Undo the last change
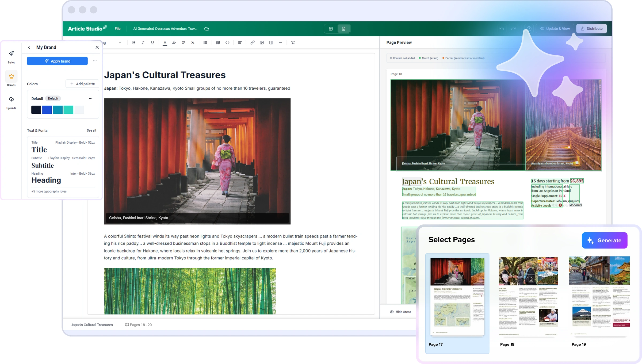 [502, 29]
